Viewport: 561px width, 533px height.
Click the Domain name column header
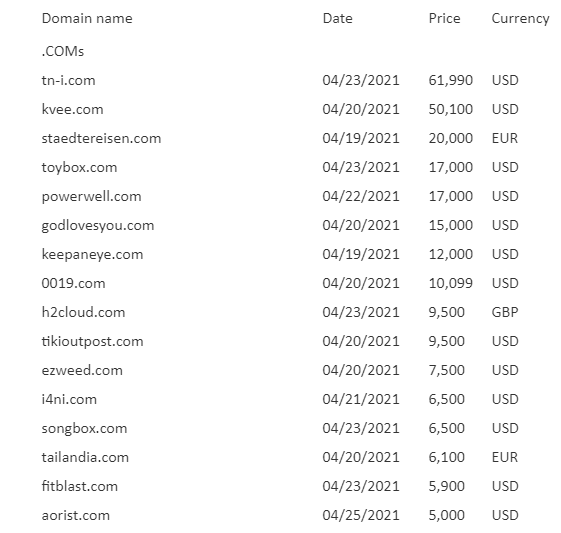point(87,18)
